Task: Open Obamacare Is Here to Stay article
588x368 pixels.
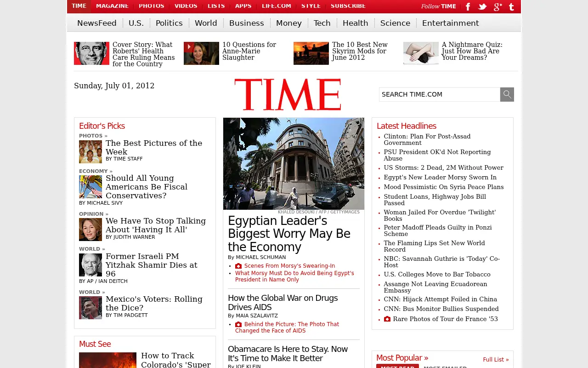Action: coord(288,354)
